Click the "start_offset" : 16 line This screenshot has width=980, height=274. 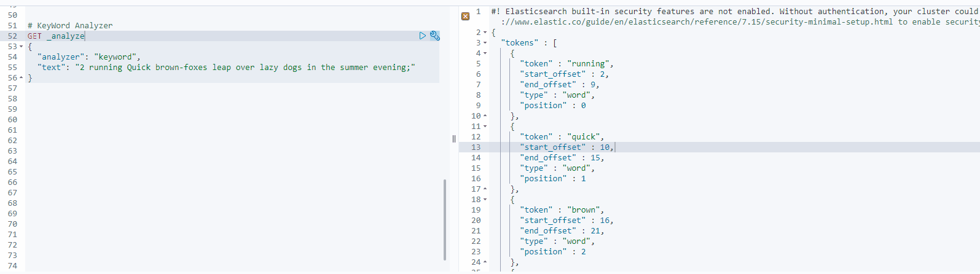566,221
